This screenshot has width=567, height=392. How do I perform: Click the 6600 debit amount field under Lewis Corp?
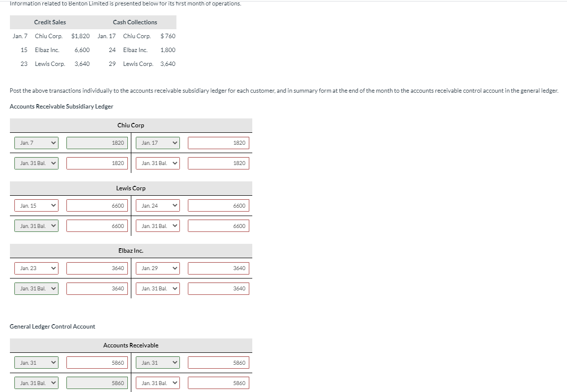(97, 205)
